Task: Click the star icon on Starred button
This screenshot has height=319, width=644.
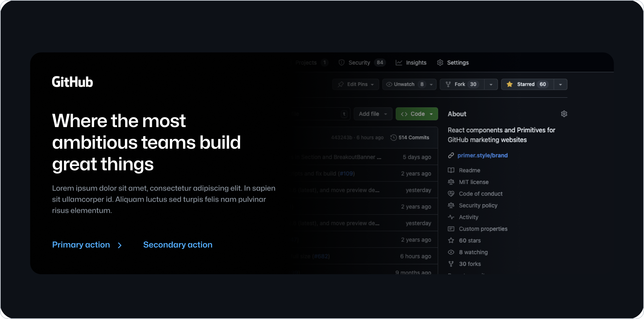Action: [510, 84]
